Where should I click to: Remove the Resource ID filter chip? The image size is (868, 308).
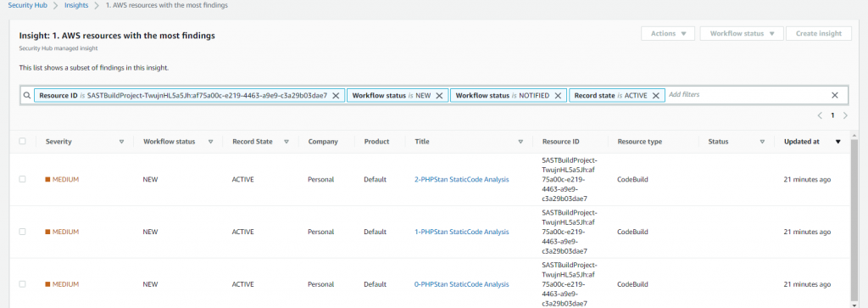pyautogui.click(x=336, y=95)
